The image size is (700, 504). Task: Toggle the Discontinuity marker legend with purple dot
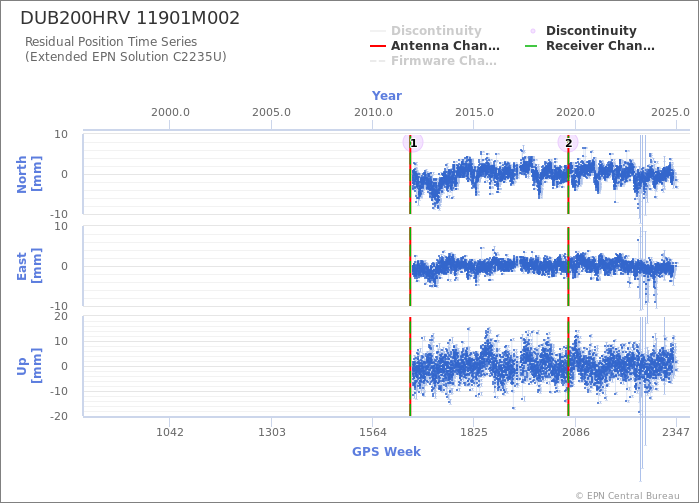[583, 31]
